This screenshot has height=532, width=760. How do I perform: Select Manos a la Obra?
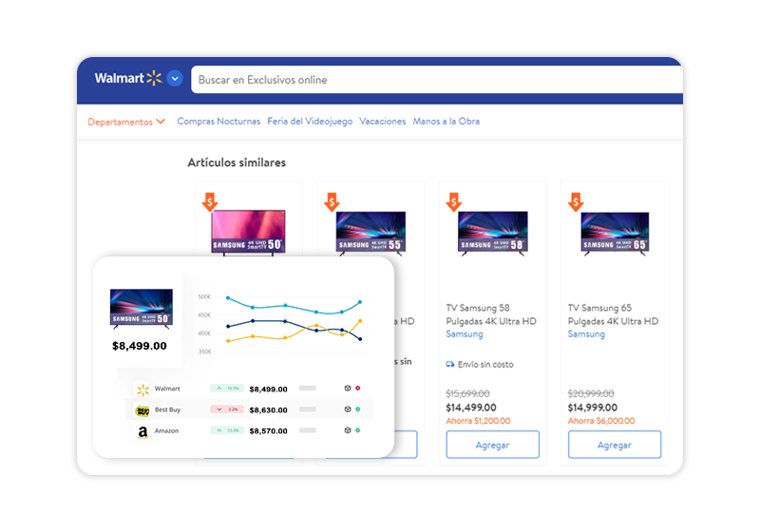[446, 122]
